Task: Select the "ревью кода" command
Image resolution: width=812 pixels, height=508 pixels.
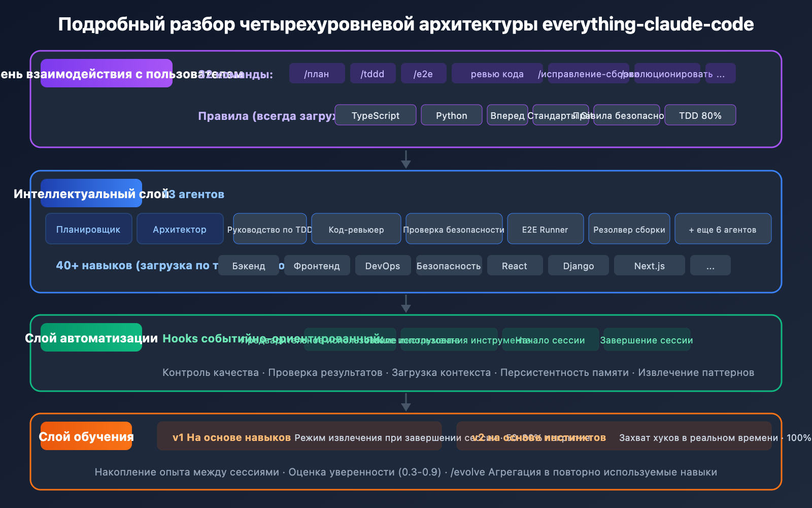Action: 497,73
